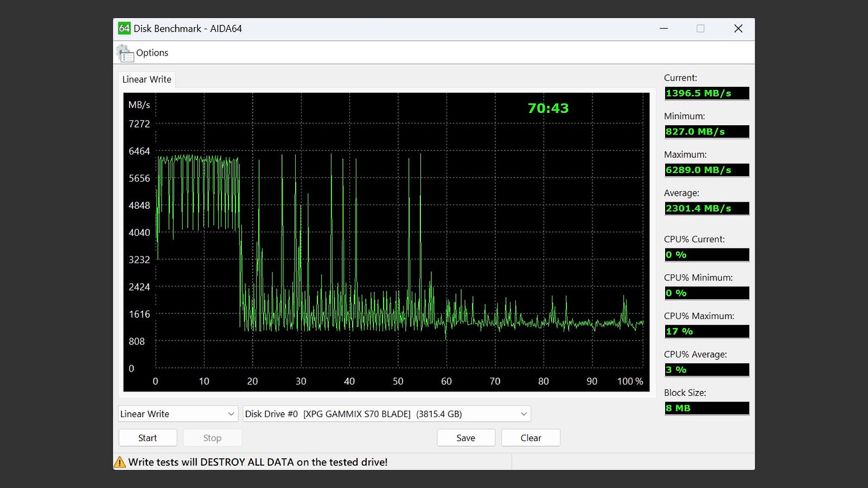Click the 70:43 elapsed timer in graph
This screenshot has width=868, height=488.
tap(548, 108)
